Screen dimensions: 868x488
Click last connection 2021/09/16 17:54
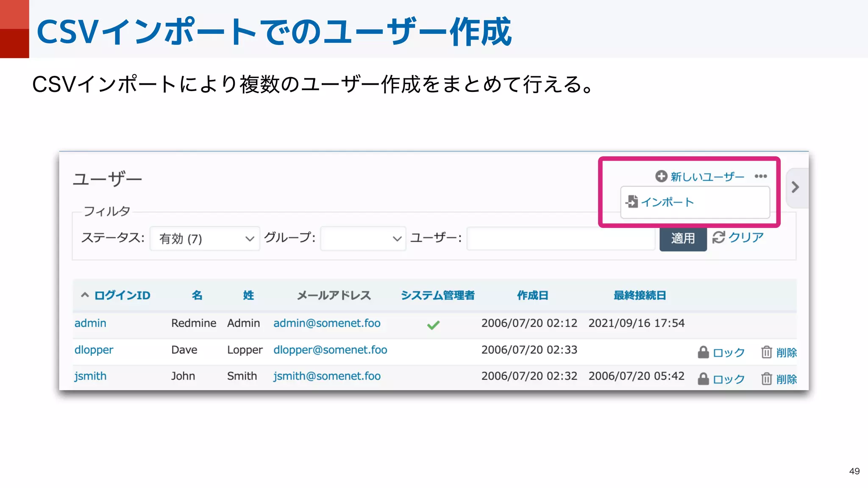point(637,323)
